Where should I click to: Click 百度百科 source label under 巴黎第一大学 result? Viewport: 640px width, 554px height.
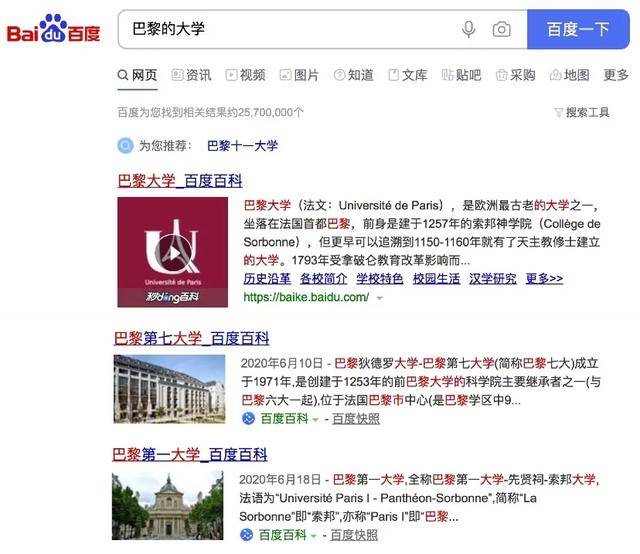(x=282, y=535)
